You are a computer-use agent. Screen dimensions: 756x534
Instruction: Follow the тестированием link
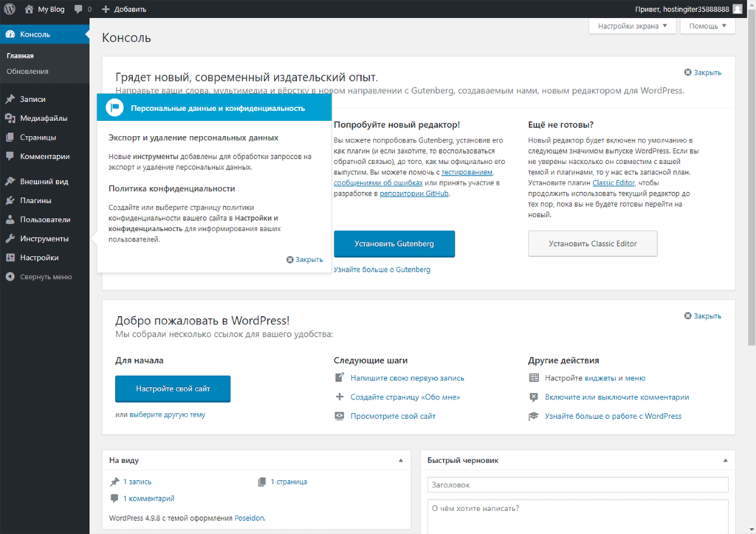click(x=467, y=172)
